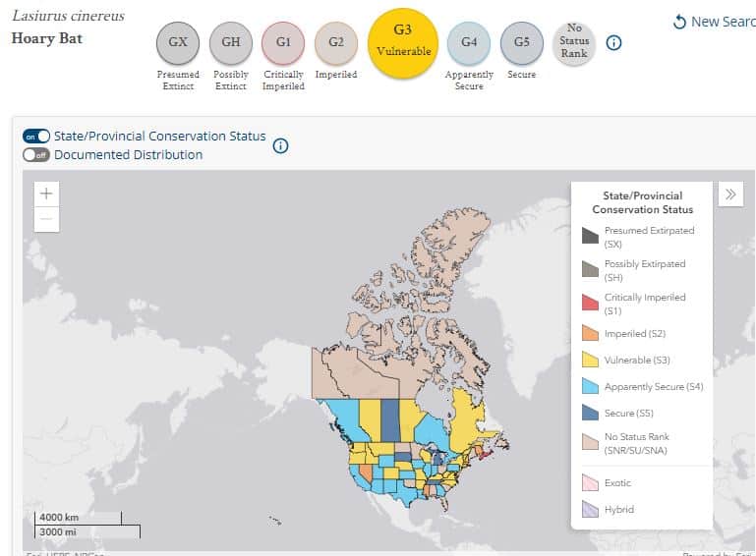The image size is (756, 556).
Task: Select the G1 Critically Imperiled circle
Action: 283,43
